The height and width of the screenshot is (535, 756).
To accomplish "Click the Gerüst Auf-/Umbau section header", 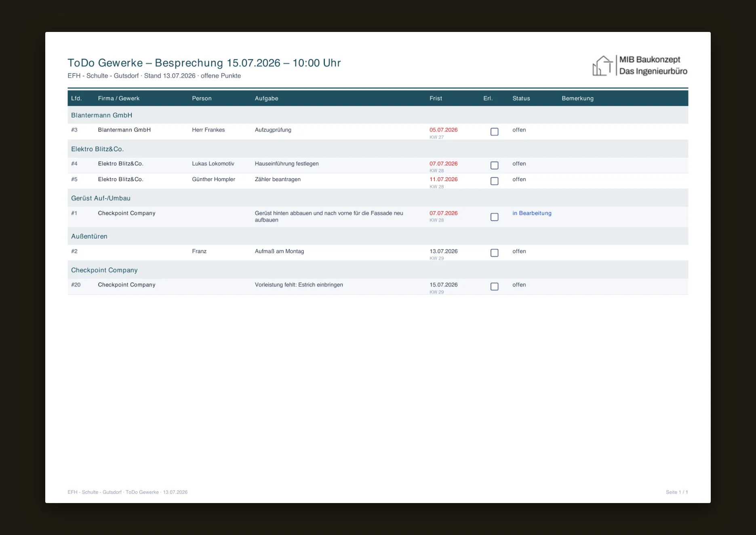I will [378, 198].
